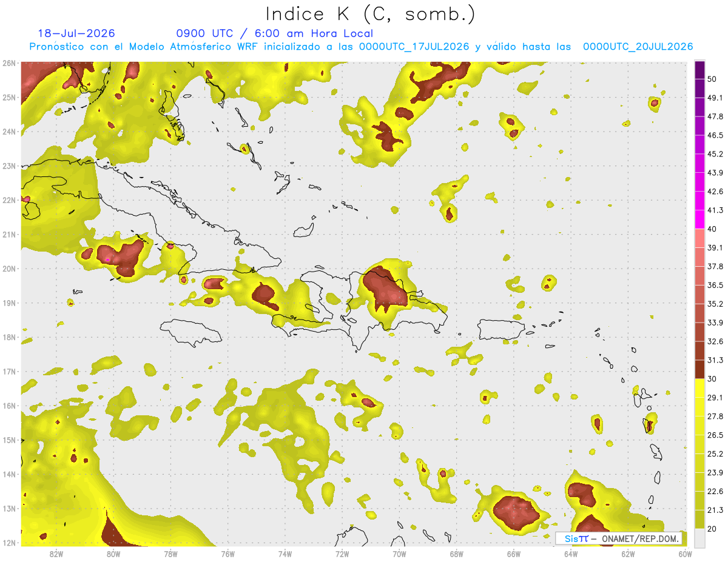Viewport: 728px width, 562px height.
Task: Click the 78W longitude axis label
Action: coord(170,554)
